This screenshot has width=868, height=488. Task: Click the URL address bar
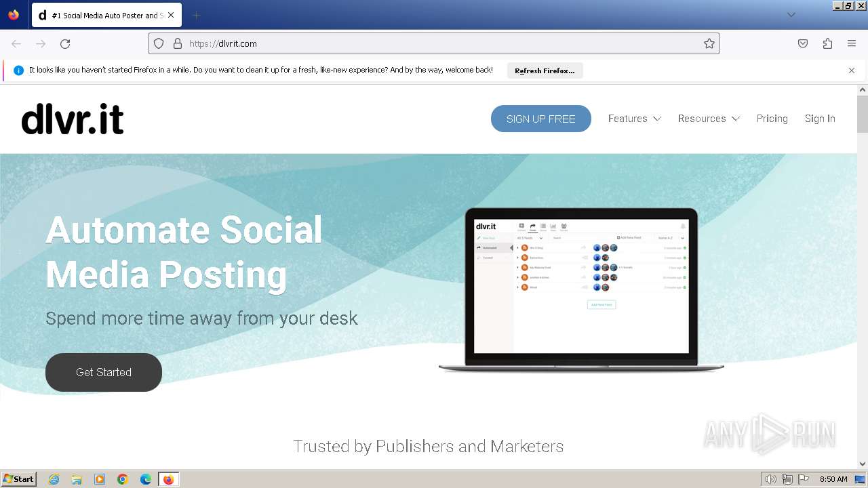[434, 43]
